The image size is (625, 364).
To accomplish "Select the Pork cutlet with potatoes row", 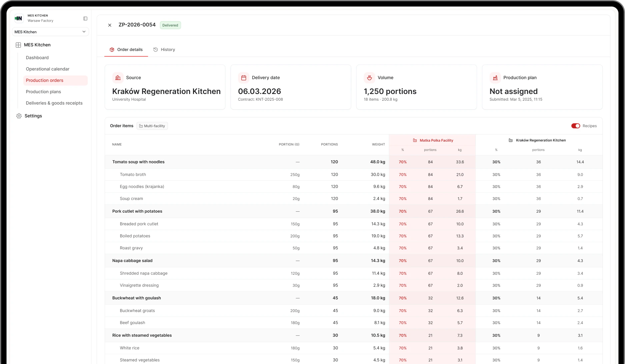I will (353, 211).
